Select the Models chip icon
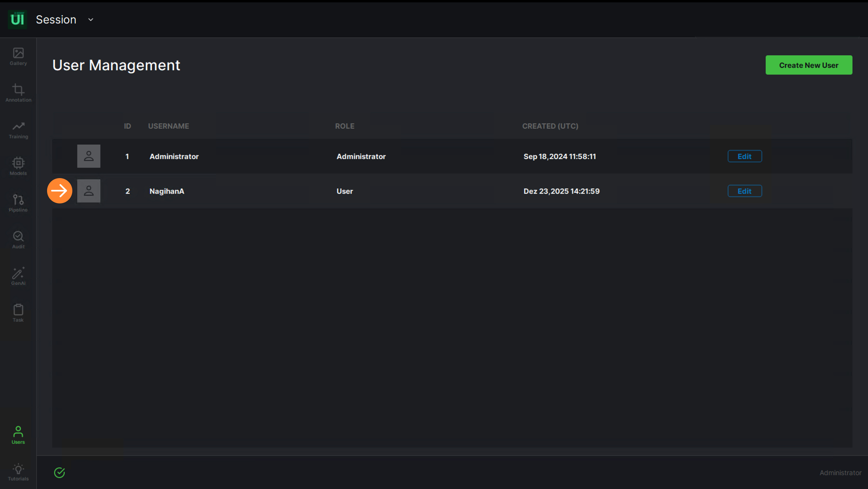The width and height of the screenshot is (868, 489). click(18, 166)
